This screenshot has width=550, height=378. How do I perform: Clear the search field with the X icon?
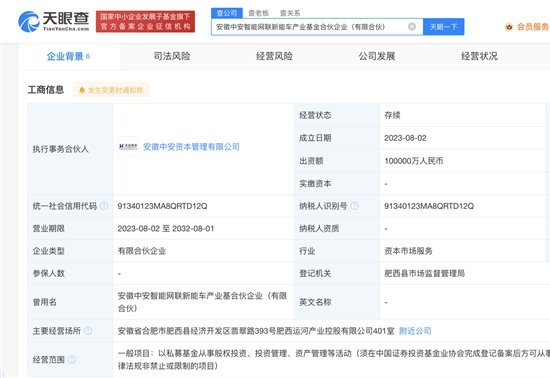tap(412, 27)
